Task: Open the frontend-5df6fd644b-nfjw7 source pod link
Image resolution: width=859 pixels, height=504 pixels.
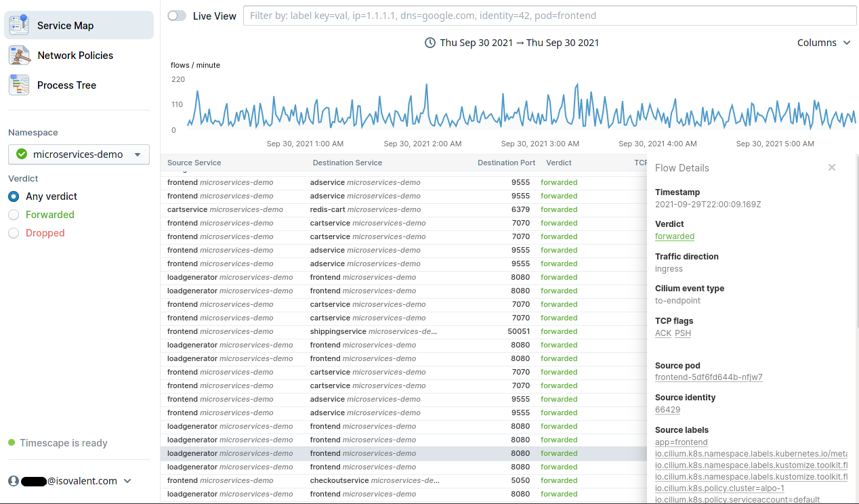Action: tap(709, 377)
